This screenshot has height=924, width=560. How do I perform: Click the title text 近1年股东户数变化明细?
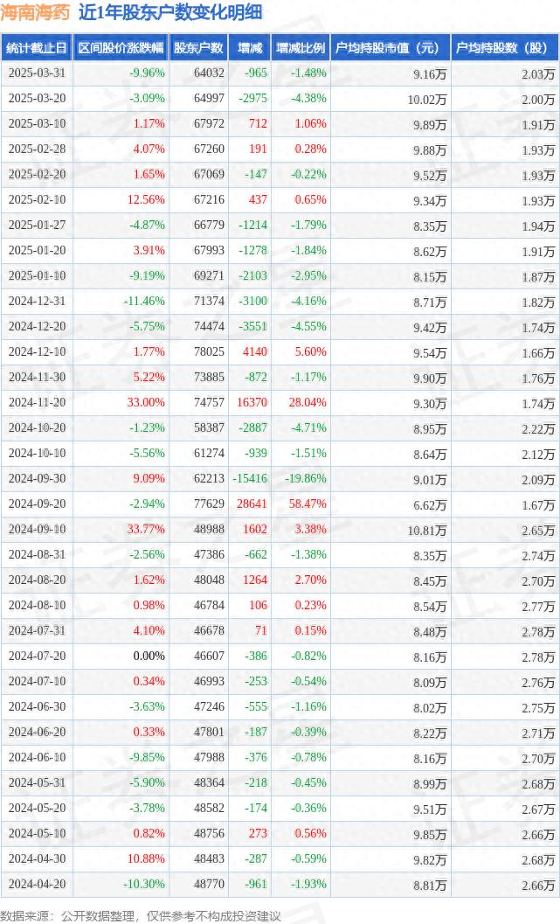170,12
